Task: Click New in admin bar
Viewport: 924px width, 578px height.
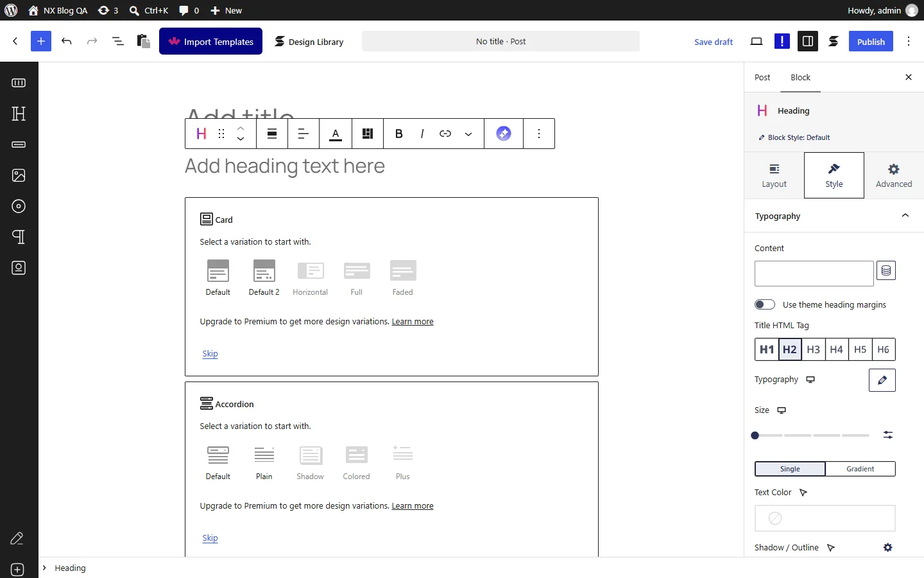Action: [x=227, y=10]
